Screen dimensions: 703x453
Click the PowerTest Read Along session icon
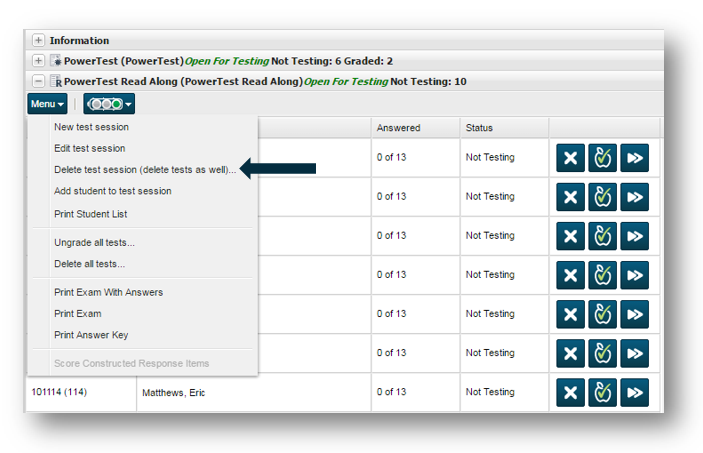point(56,81)
